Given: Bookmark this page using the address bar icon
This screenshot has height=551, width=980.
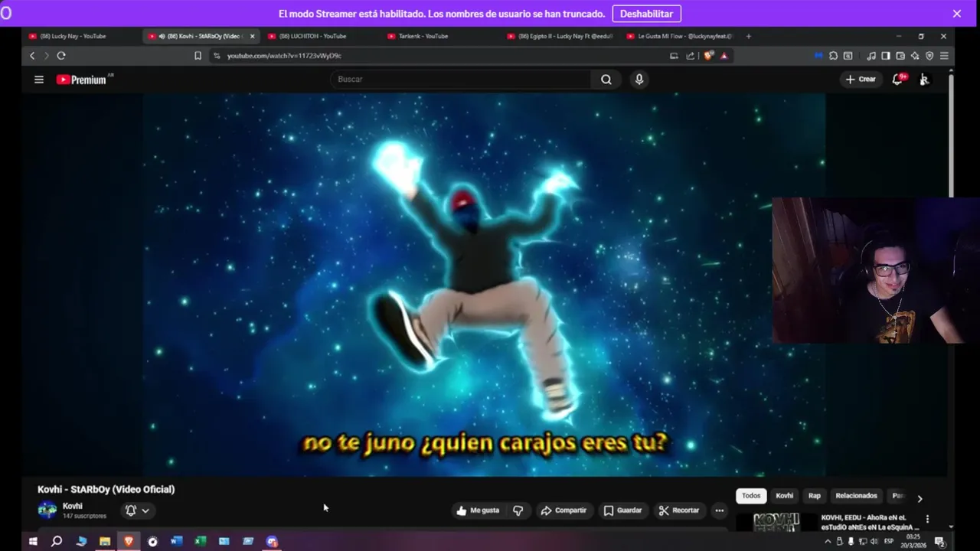Looking at the screenshot, I should coord(198,56).
